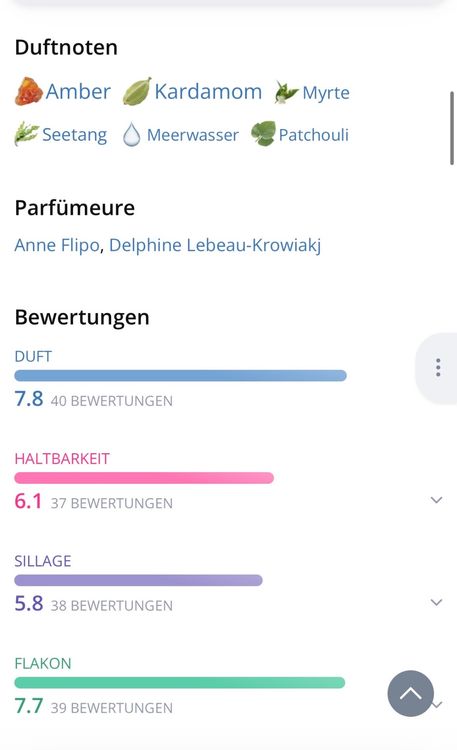
Task: Click the green Flakon rating bar
Action: point(180,683)
